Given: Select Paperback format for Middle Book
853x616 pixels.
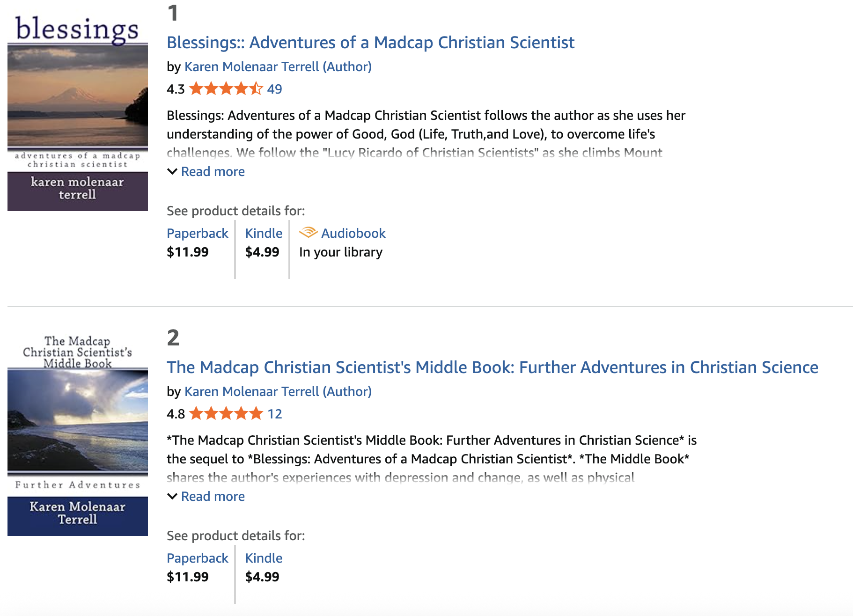Looking at the screenshot, I should click(197, 558).
